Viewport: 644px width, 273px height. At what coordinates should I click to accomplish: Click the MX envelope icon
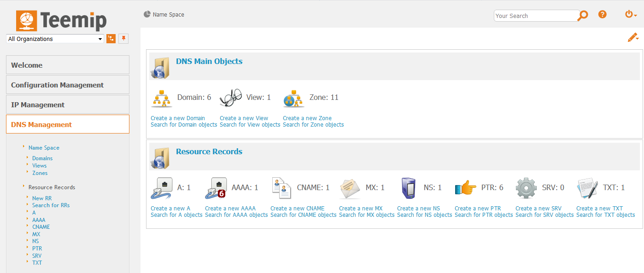click(x=350, y=188)
